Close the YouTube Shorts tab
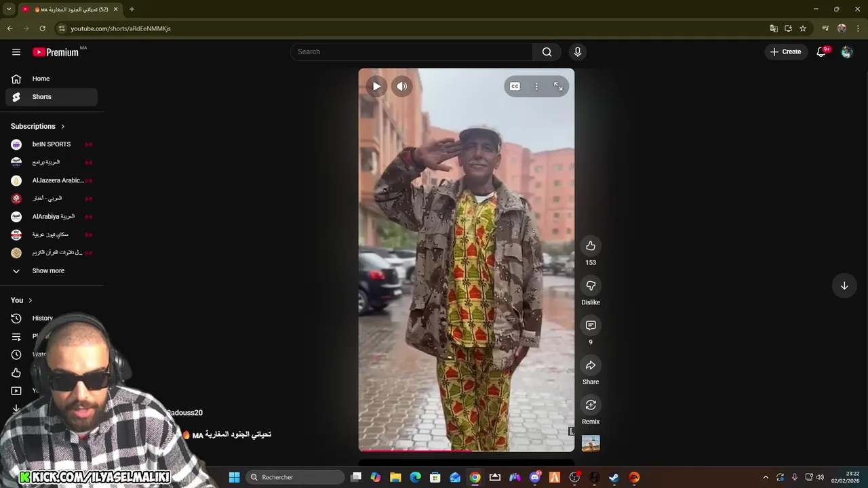This screenshot has height=488, width=868. tap(116, 9)
